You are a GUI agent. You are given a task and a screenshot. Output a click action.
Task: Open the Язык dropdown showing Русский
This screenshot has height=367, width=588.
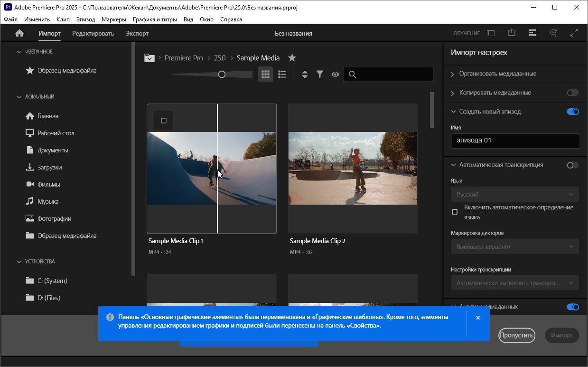(x=515, y=194)
